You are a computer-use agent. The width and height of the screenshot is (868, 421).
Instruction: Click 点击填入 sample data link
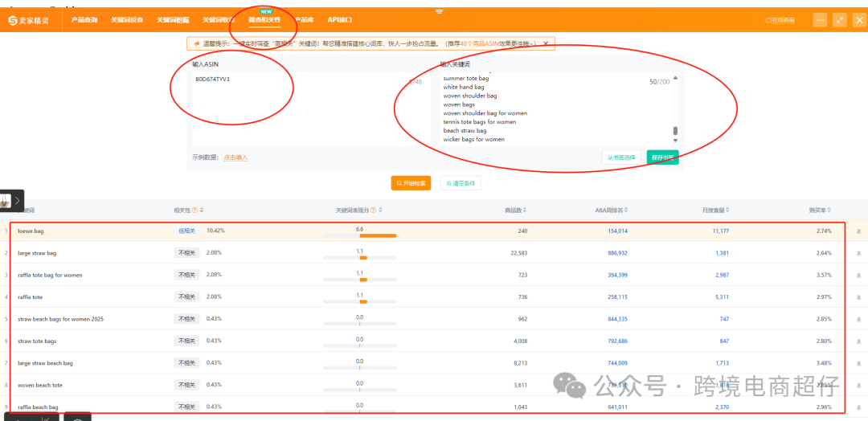pyautogui.click(x=235, y=157)
